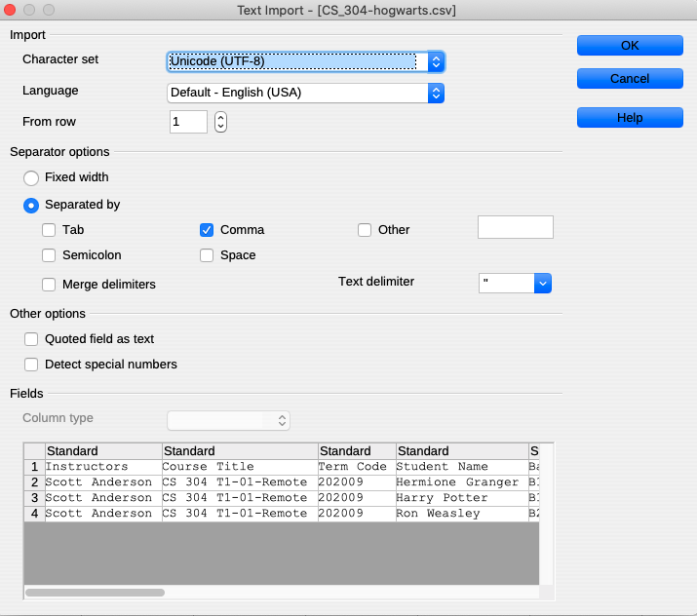Check the Other separator checkbox
Viewport: 697px width, 616px height.
click(x=365, y=231)
